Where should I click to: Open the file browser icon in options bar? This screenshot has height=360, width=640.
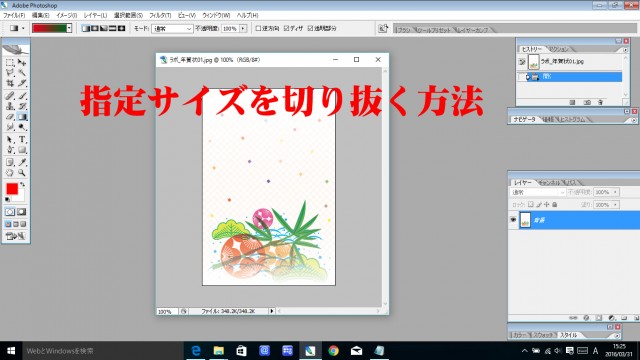pos(383,28)
